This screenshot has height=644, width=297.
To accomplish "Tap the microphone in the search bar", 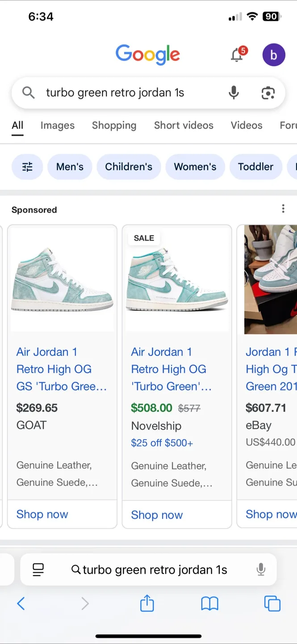I will [234, 93].
